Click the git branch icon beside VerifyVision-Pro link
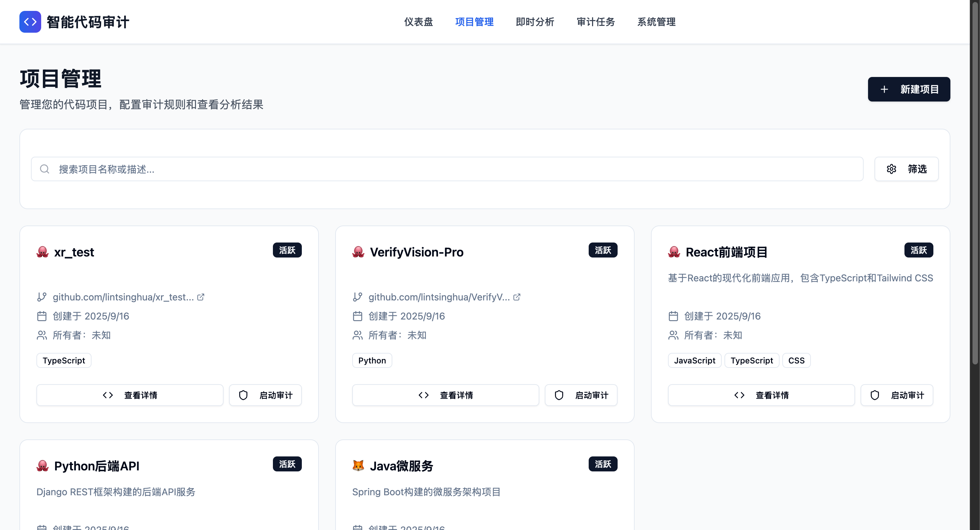Screen dimensions: 980x530 tap(357, 297)
